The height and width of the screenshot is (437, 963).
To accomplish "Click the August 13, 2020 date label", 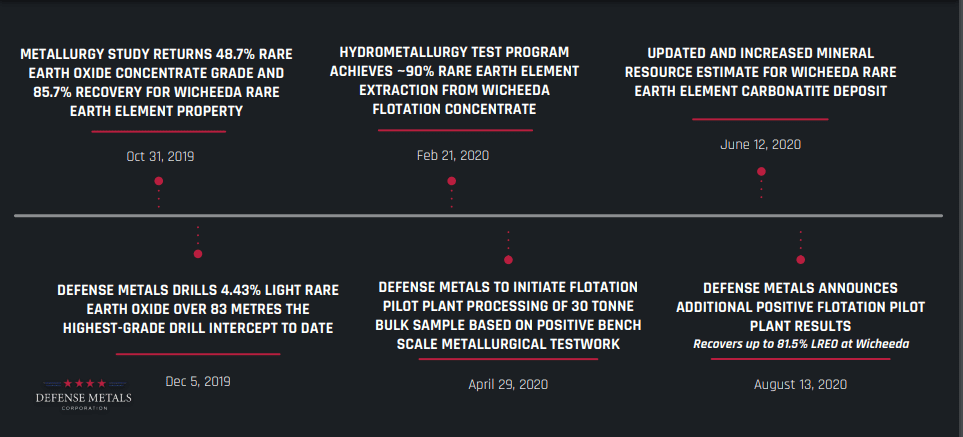I will (x=800, y=385).
